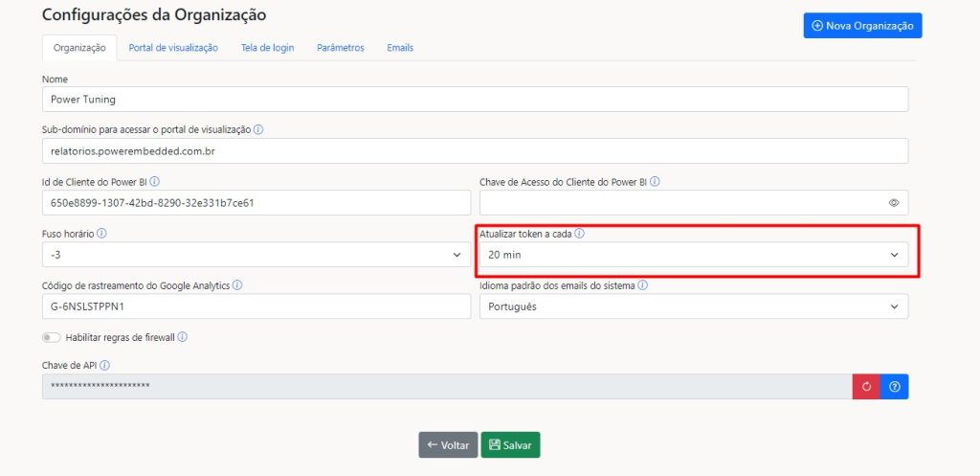
Task: Regenerate API key with red refresh button
Action: tap(866, 386)
